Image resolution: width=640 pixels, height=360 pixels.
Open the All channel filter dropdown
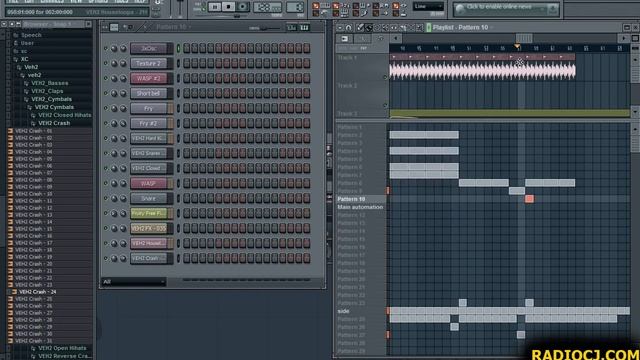click(133, 282)
